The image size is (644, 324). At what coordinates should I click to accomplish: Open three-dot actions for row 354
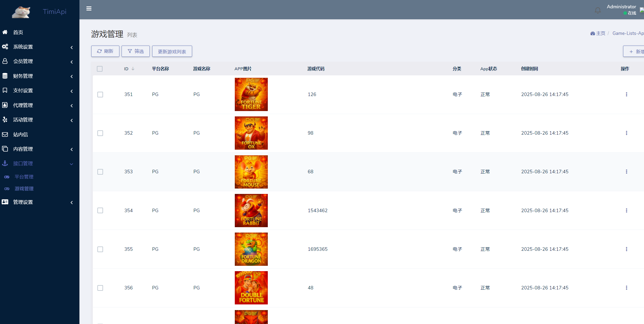click(626, 211)
